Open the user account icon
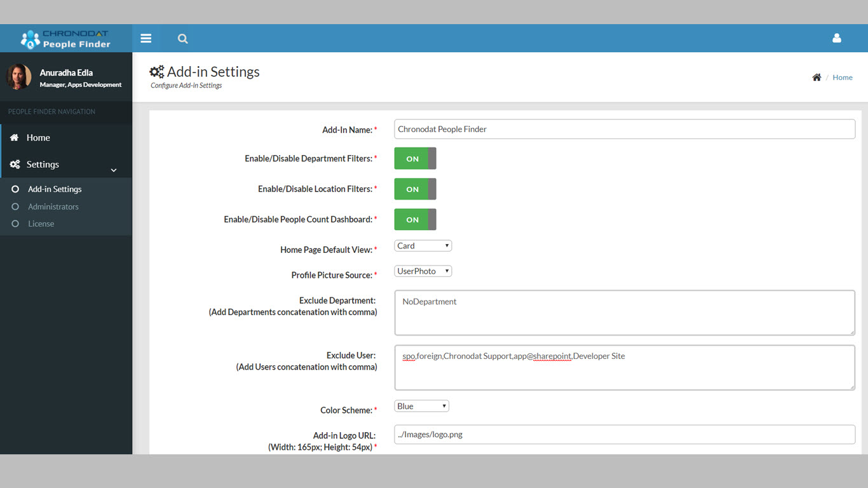Screen dimensions: 868x488 tap(837, 38)
